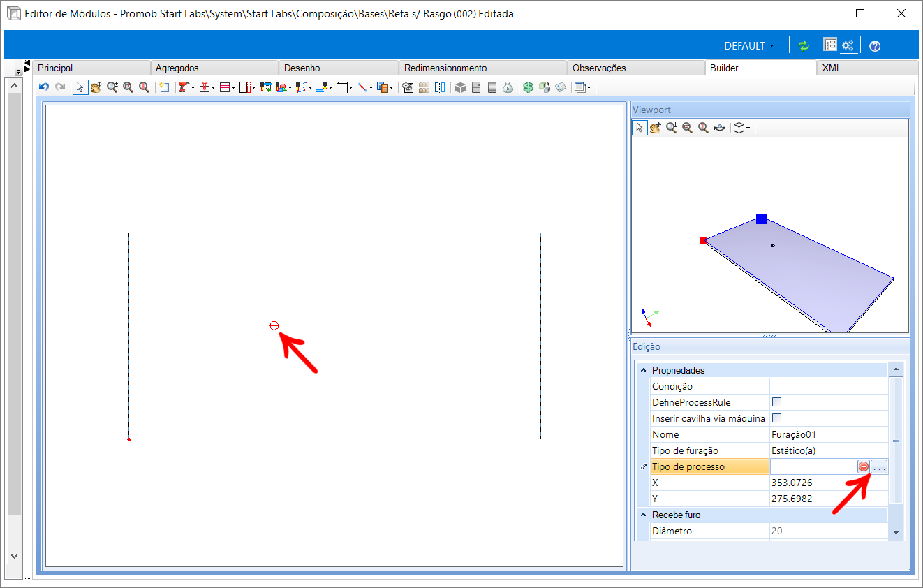Select the Viewport pointer tool

pos(640,128)
